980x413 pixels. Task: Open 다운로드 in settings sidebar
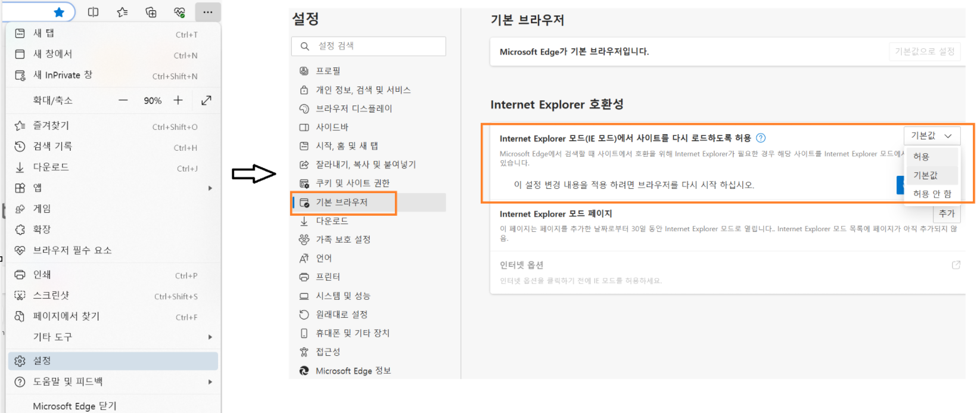tap(369, 221)
